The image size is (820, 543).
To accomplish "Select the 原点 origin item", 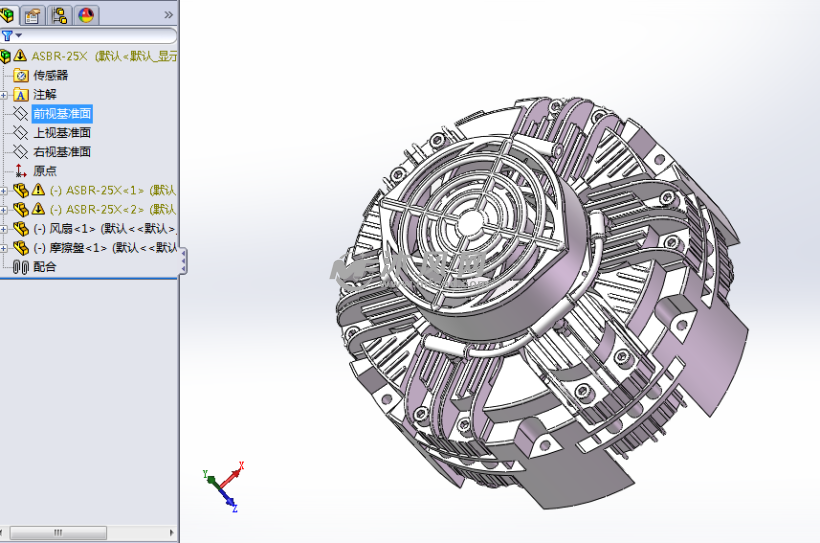I will [x=45, y=171].
